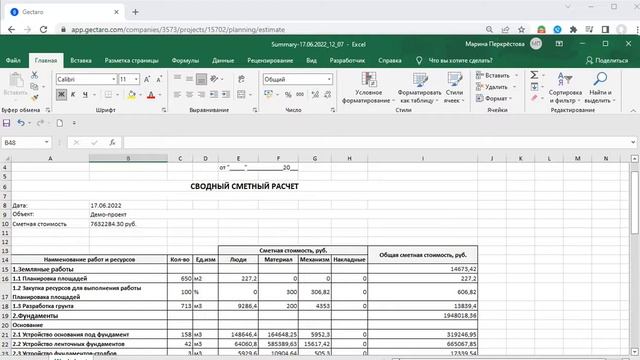Expand Стили ячеек gallery
The height and width of the screenshot is (360, 640).
point(454,88)
